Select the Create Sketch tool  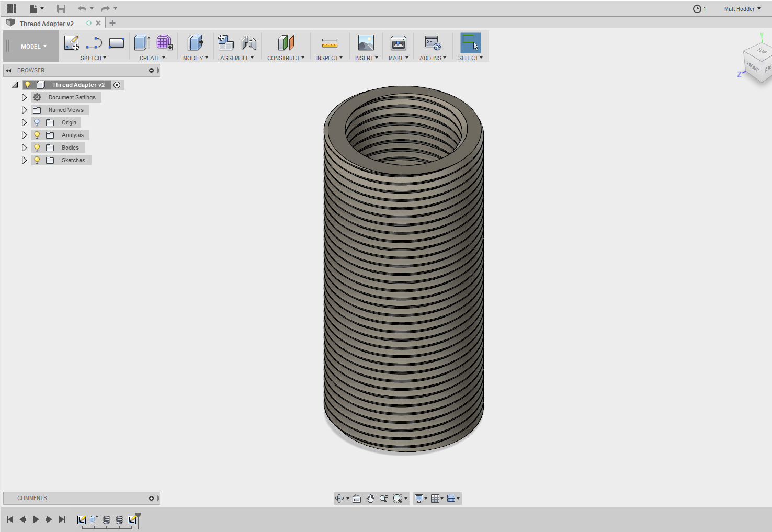click(x=71, y=43)
